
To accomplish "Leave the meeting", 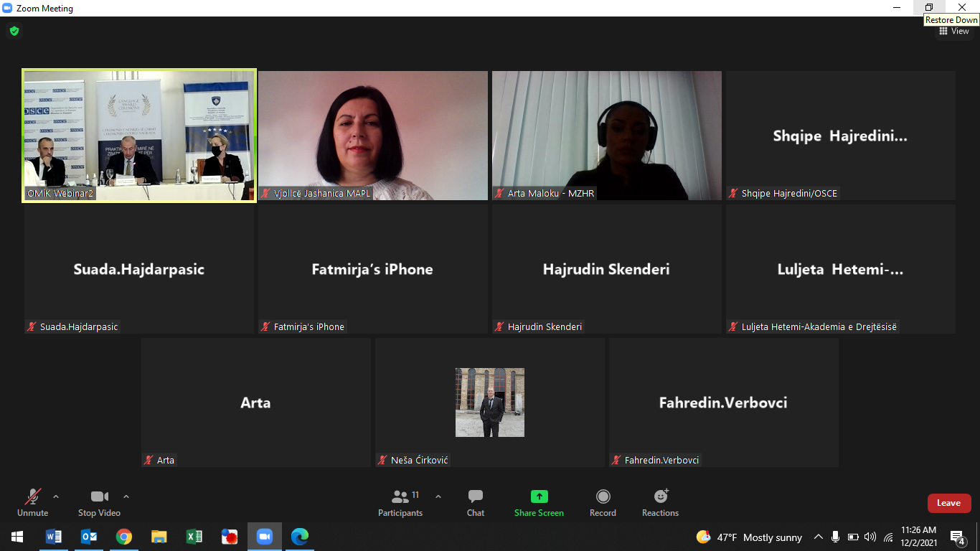I will 948,503.
